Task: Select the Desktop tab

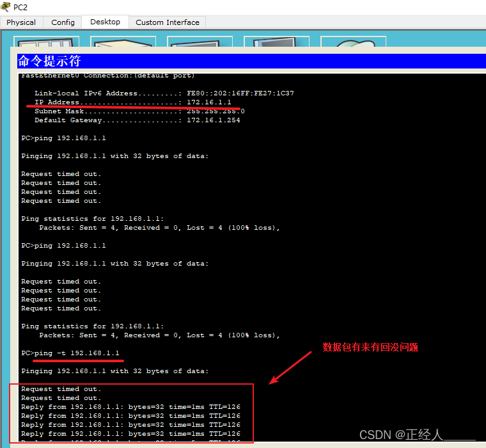Action: pos(105,22)
